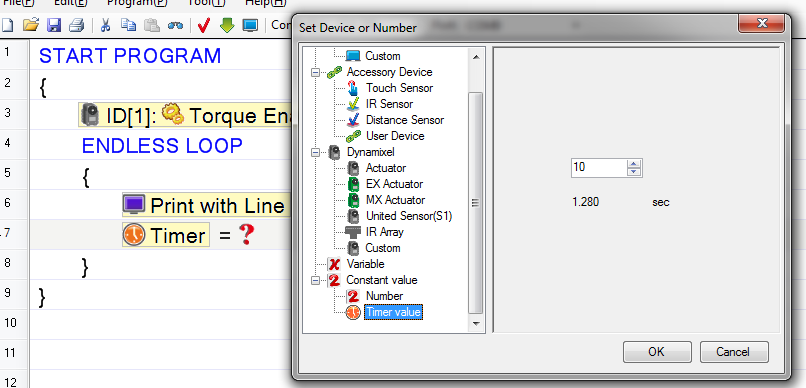Open file with the folder toolbar icon
The height and width of the screenshot is (388, 806).
point(31,25)
